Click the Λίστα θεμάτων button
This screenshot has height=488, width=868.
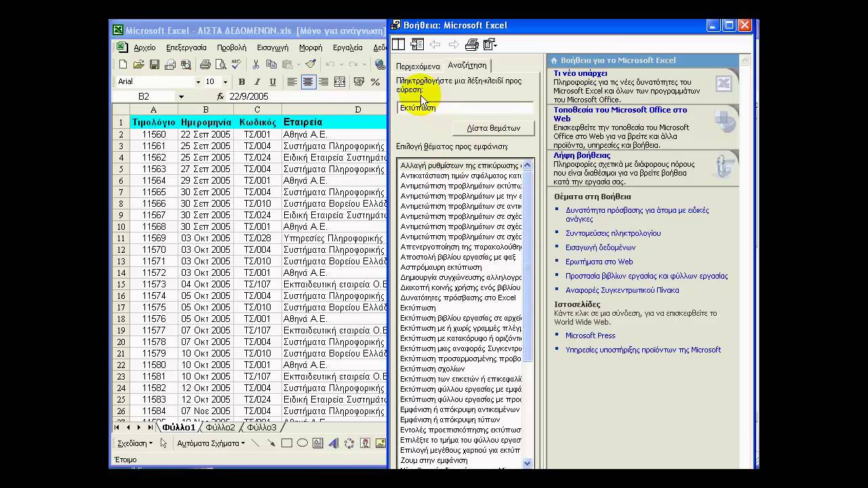click(494, 128)
